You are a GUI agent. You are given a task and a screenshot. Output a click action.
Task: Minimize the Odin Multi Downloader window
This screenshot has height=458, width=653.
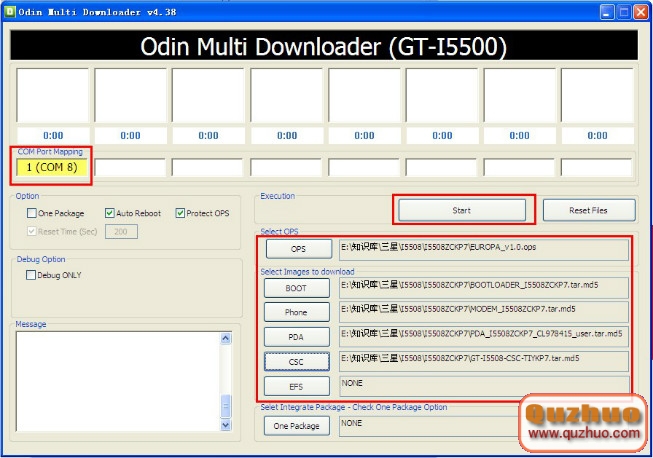coord(607,12)
